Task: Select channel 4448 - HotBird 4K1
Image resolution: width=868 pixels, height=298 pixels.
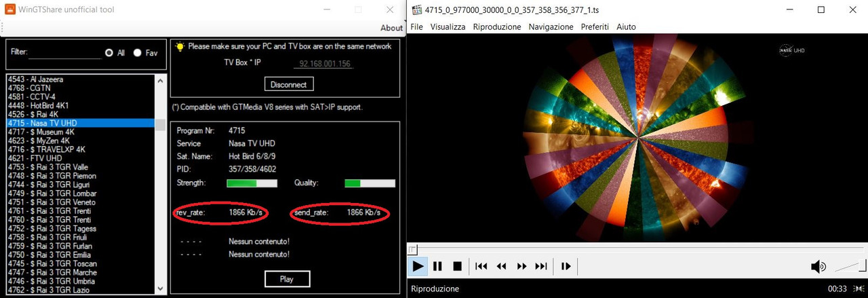Action: [x=81, y=106]
